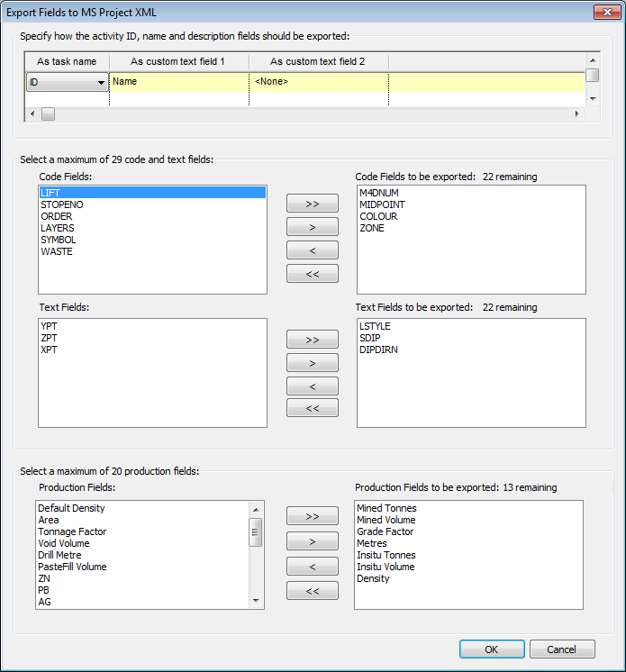This screenshot has height=672, width=626.
Task: Click the single > button for Production Fields
Action: pyautogui.click(x=312, y=541)
